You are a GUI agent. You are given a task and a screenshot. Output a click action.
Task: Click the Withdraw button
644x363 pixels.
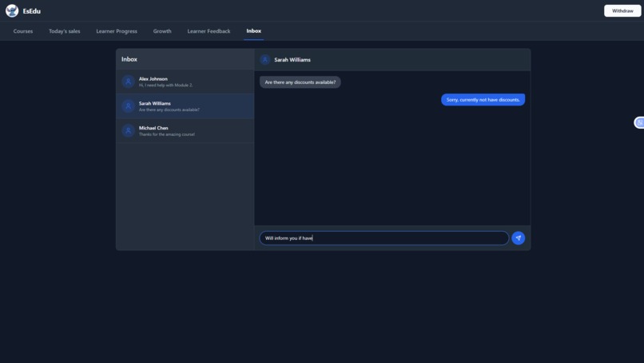point(622,10)
